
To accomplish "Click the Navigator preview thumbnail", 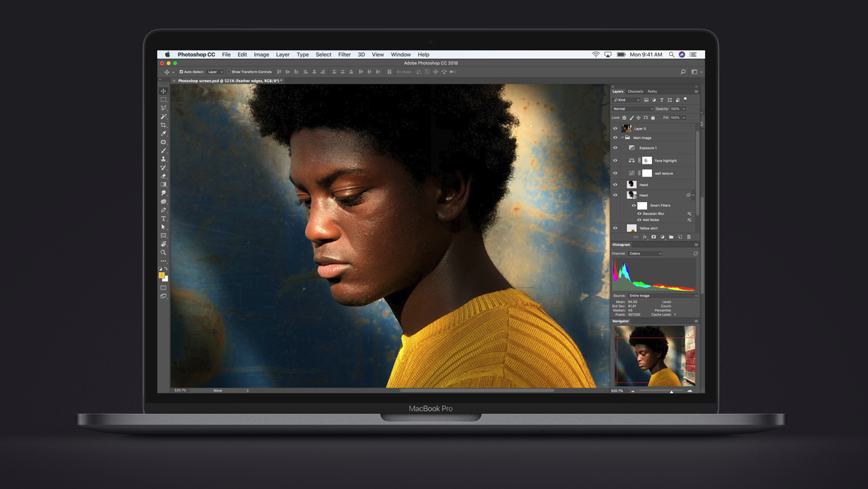I will 655,356.
